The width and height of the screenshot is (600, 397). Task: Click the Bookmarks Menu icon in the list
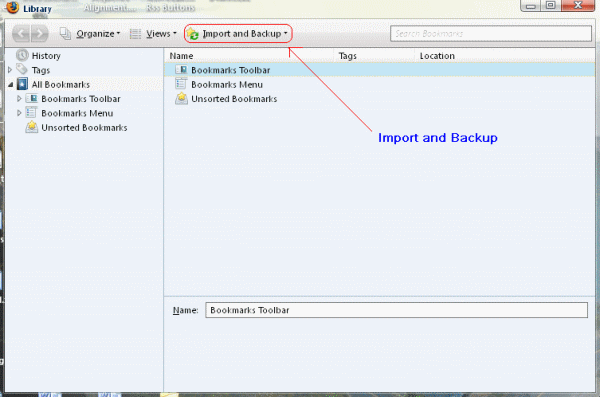[181, 84]
